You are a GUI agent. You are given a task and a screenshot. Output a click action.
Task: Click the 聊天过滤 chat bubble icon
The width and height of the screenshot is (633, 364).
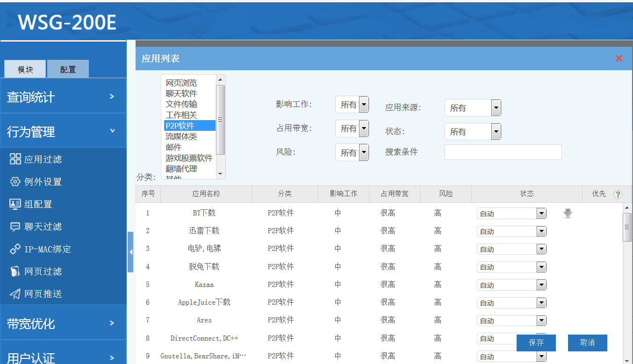pyautogui.click(x=15, y=227)
